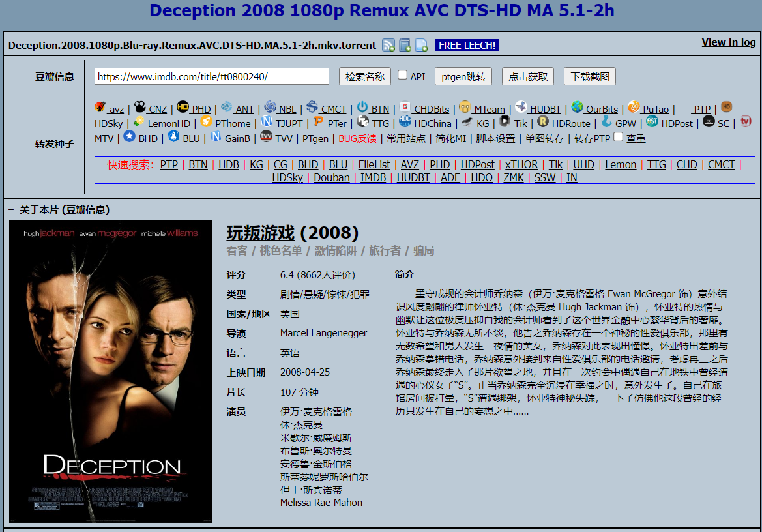
Task: Click the TJUPT N icon
Action: click(x=267, y=121)
